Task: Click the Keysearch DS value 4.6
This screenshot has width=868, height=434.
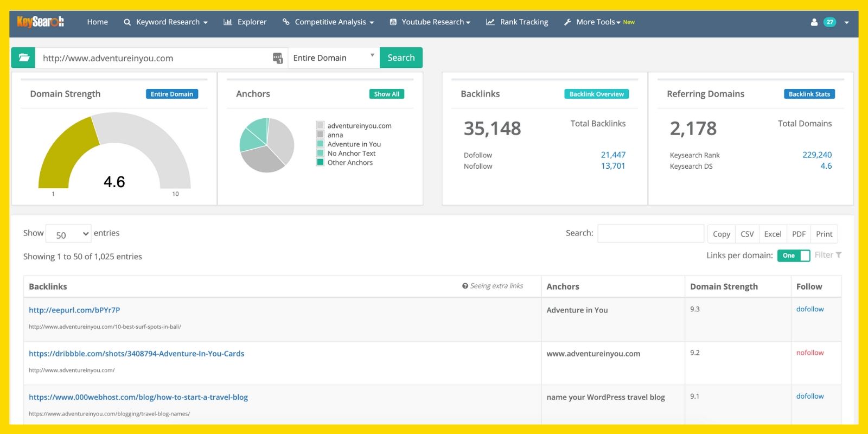Action: pos(826,166)
